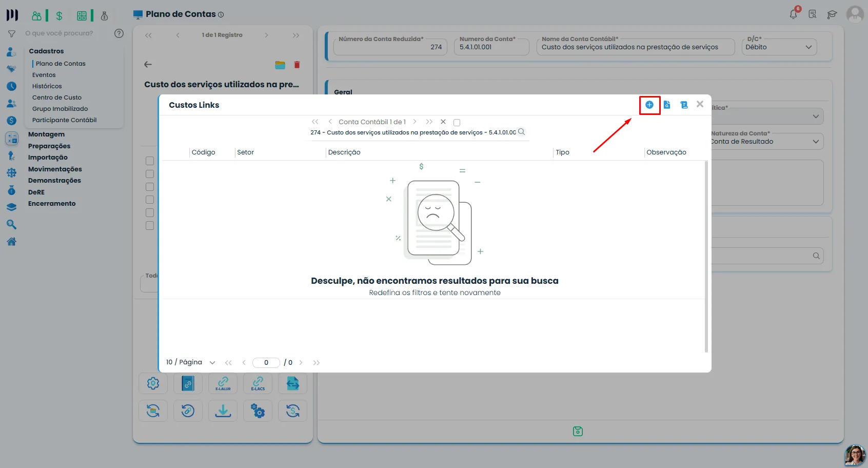Go to last Registro in left panel
The height and width of the screenshot is (468, 868).
tap(296, 35)
